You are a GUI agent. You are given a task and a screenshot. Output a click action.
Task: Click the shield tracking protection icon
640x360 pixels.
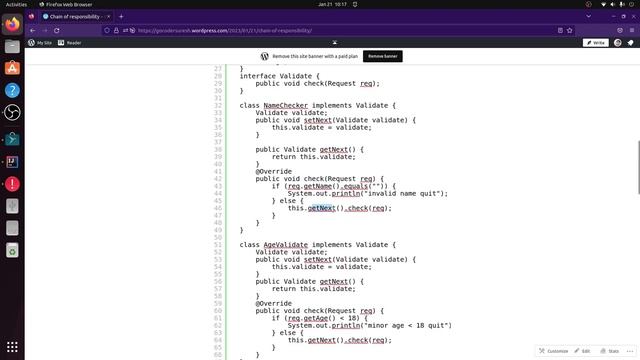(107, 31)
